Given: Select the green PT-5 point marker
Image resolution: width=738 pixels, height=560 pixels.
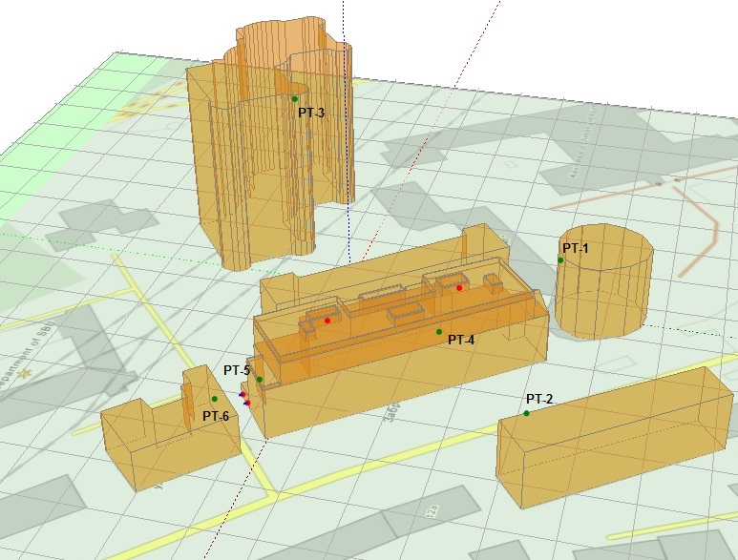Looking at the screenshot, I should point(259,380).
